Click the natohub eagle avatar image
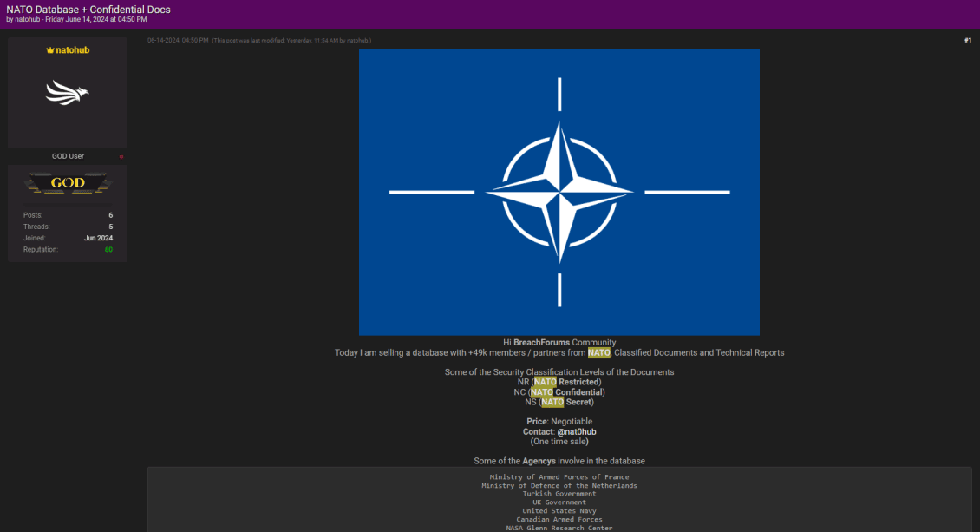Viewport: 980px width, 532px height. point(68,93)
